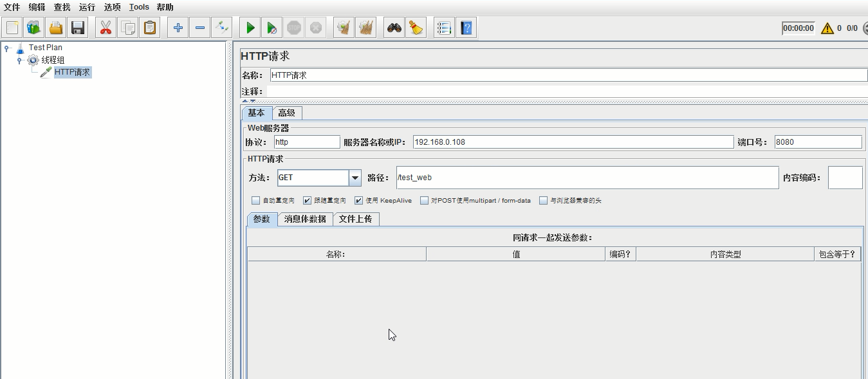Paste from clipboard via Paste icon

point(150,28)
